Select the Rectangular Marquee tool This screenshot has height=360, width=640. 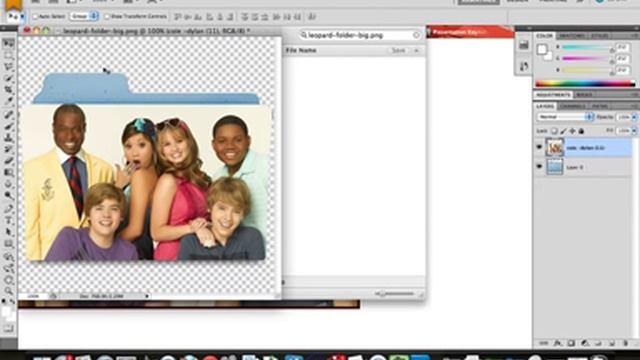[9, 55]
